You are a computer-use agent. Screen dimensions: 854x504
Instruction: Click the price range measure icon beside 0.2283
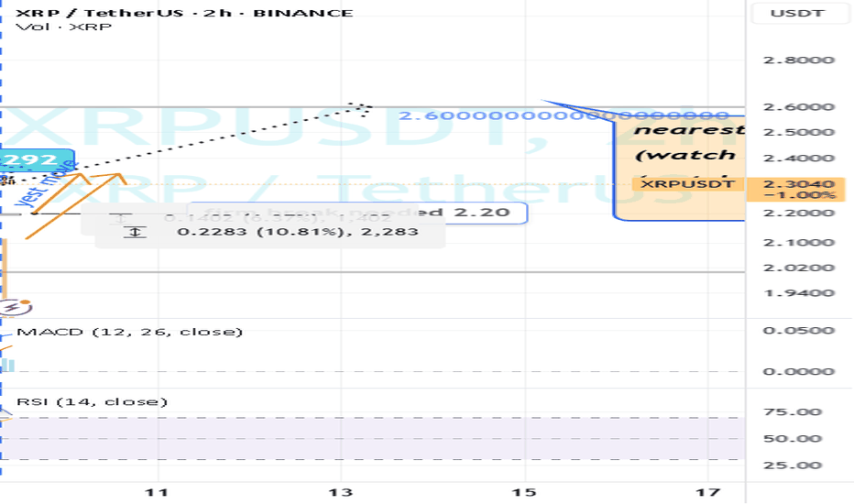pyautogui.click(x=135, y=232)
